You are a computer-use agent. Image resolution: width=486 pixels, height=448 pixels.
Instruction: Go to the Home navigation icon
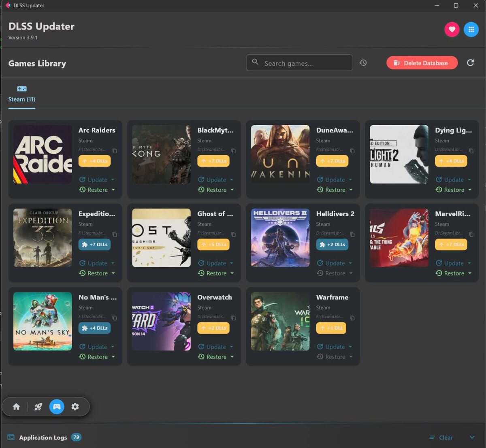16,407
